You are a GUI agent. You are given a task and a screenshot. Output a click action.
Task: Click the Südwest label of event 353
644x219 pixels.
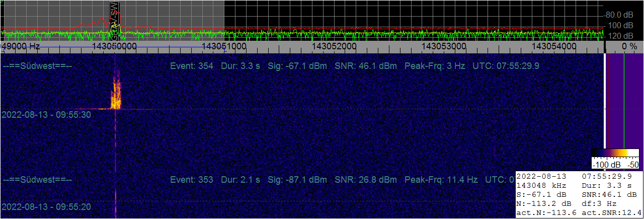point(37,180)
